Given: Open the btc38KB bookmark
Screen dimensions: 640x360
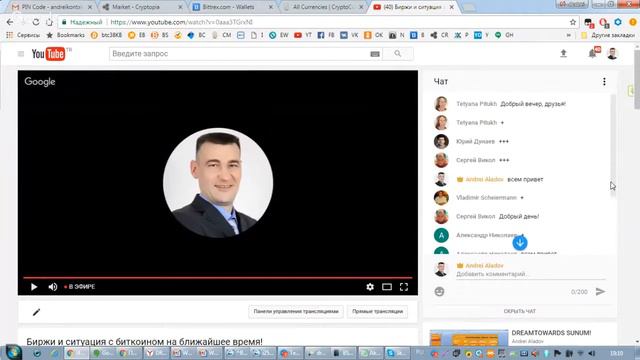Looking at the screenshot, I should [x=106, y=35].
